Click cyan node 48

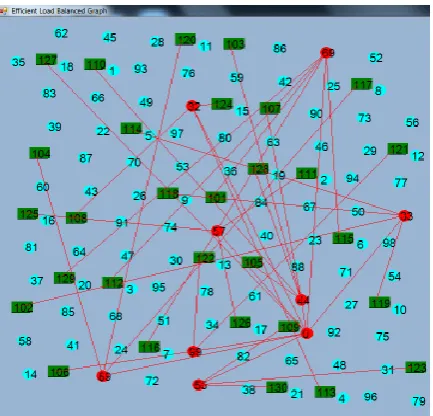339,365
